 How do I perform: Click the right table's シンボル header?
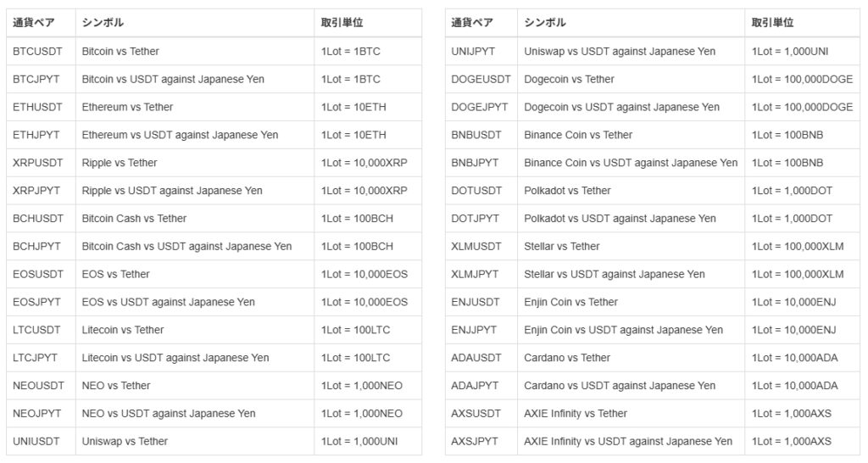click(x=545, y=23)
